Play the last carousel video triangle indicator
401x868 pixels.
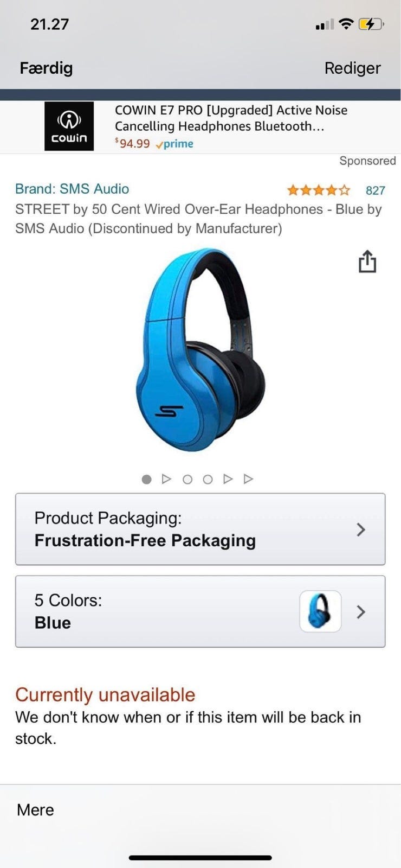point(248,479)
